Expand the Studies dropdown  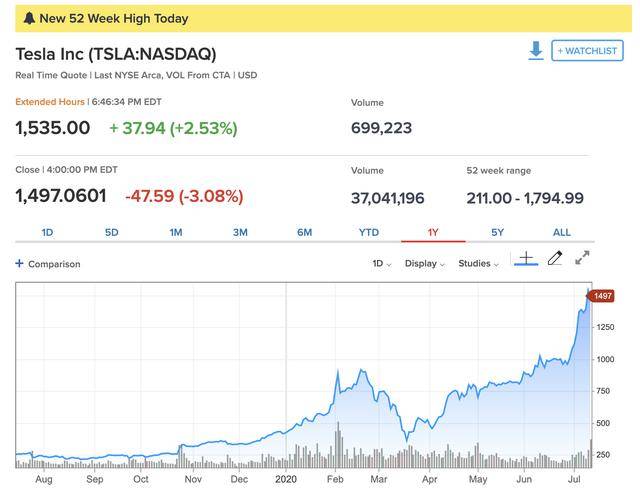tap(478, 264)
